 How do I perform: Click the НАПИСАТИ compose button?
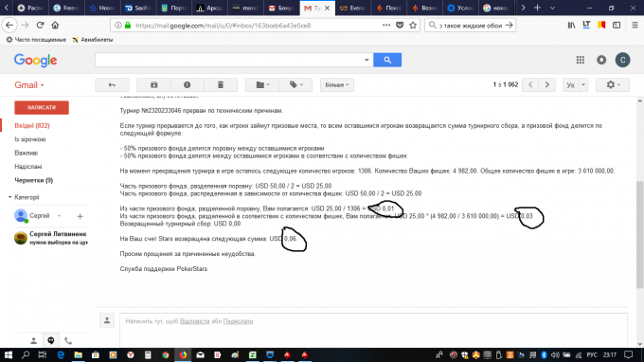tap(42, 108)
